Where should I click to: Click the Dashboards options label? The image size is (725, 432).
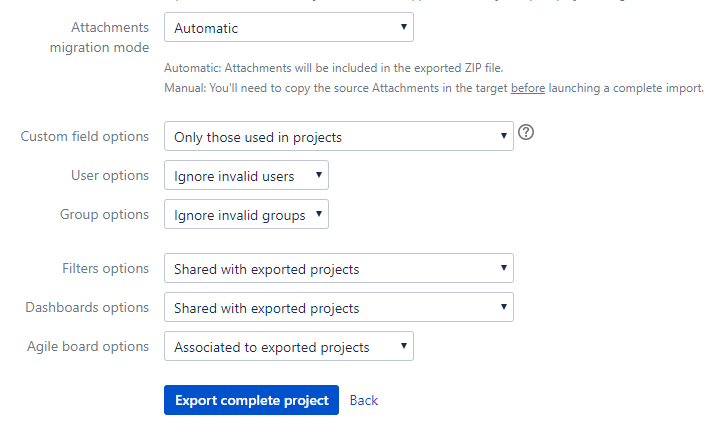87,308
